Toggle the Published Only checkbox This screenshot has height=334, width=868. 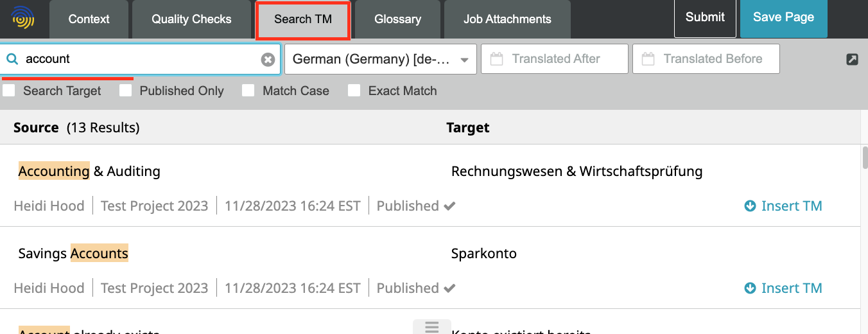point(126,91)
